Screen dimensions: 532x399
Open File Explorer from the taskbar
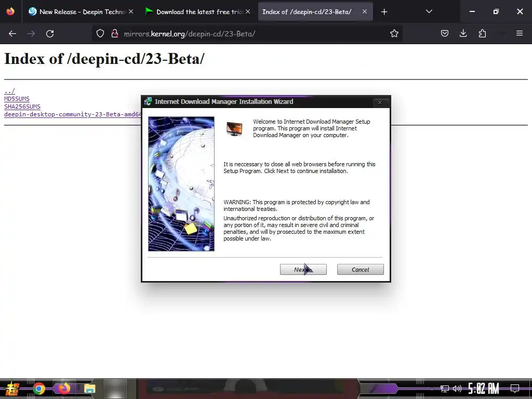pos(89,389)
